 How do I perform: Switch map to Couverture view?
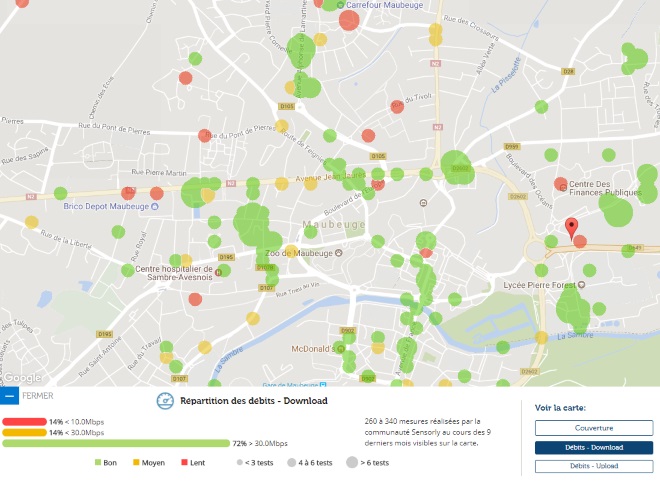pos(587,428)
